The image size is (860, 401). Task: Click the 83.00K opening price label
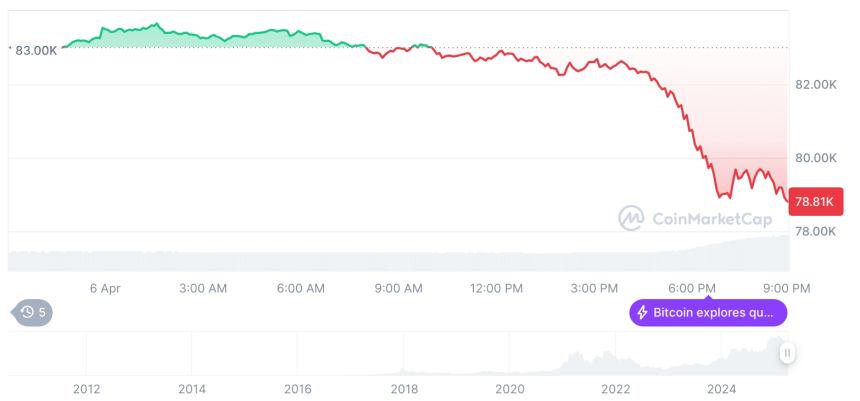(x=36, y=49)
